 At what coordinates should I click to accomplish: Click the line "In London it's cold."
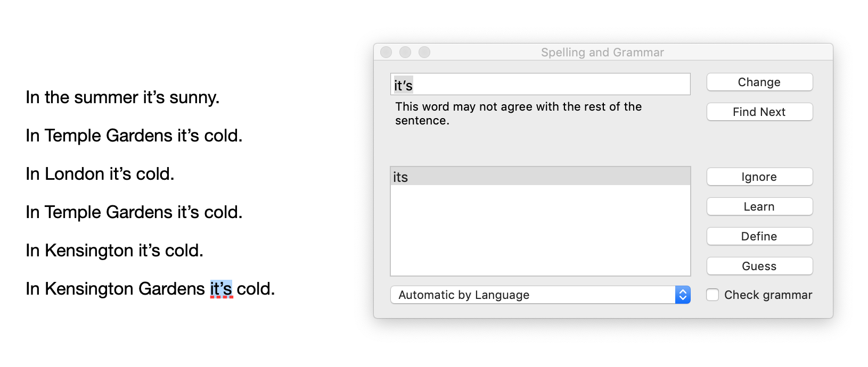pyautogui.click(x=100, y=174)
